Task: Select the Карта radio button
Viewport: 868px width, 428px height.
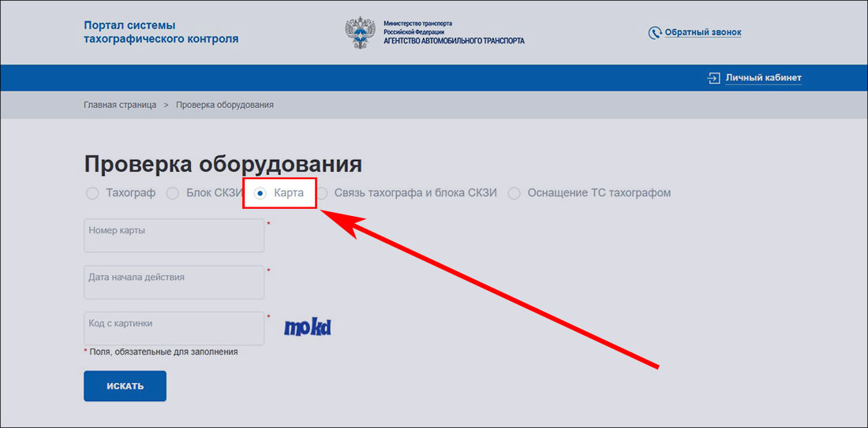Action: coord(260,194)
